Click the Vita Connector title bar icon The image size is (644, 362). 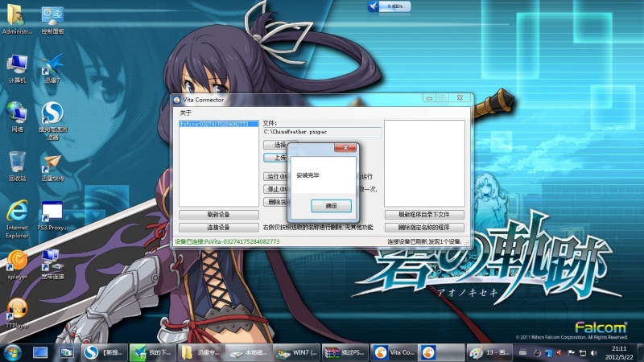(x=176, y=100)
